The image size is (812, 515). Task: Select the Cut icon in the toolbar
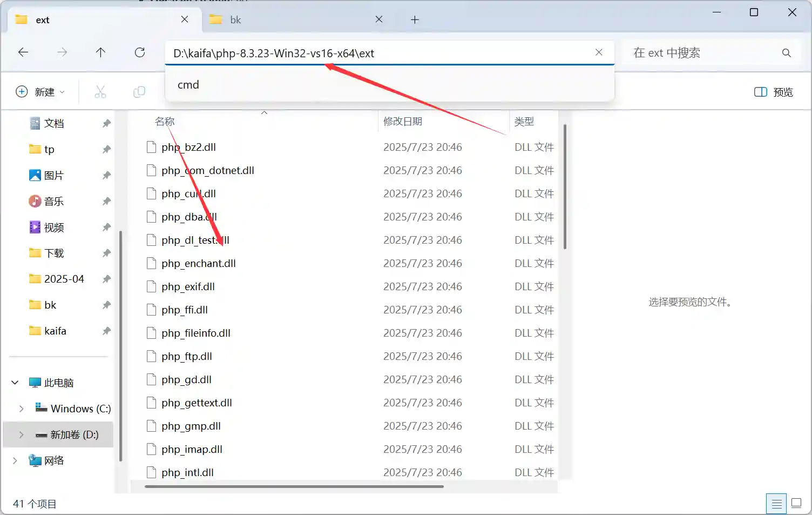[x=100, y=91]
